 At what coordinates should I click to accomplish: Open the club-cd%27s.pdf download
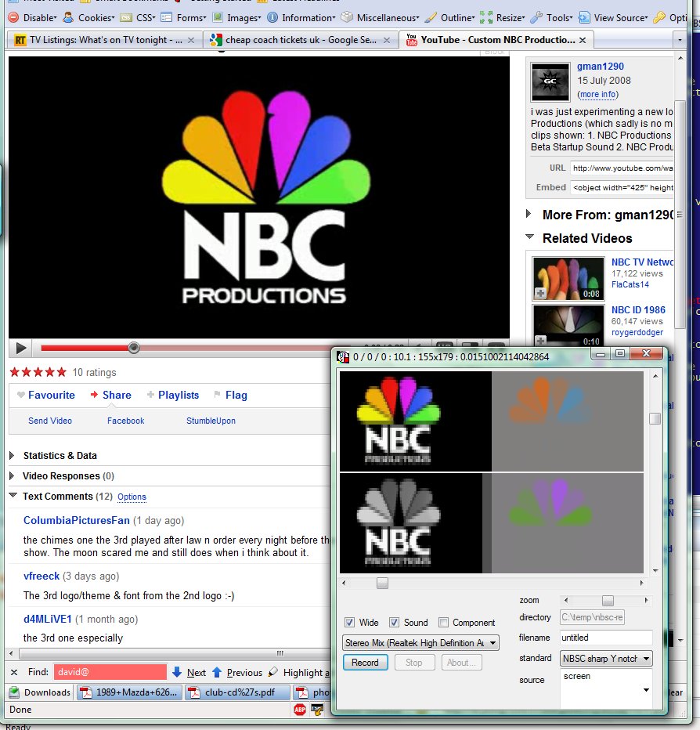tap(237, 692)
